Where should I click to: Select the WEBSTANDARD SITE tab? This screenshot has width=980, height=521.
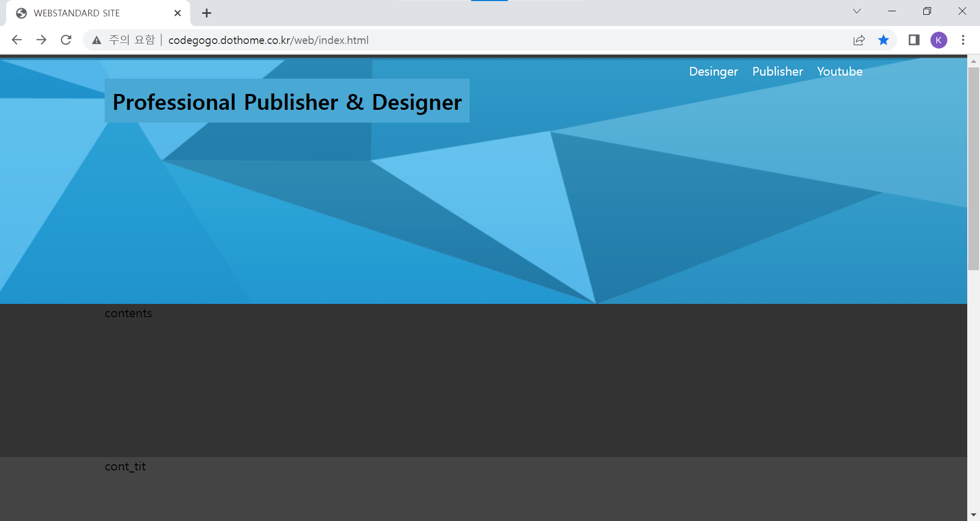pyautogui.click(x=98, y=13)
